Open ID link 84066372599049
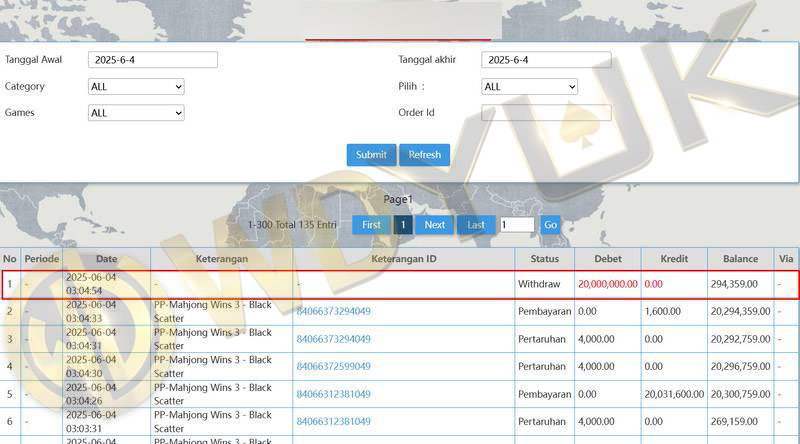The width and height of the screenshot is (800, 444). pyautogui.click(x=334, y=366)
